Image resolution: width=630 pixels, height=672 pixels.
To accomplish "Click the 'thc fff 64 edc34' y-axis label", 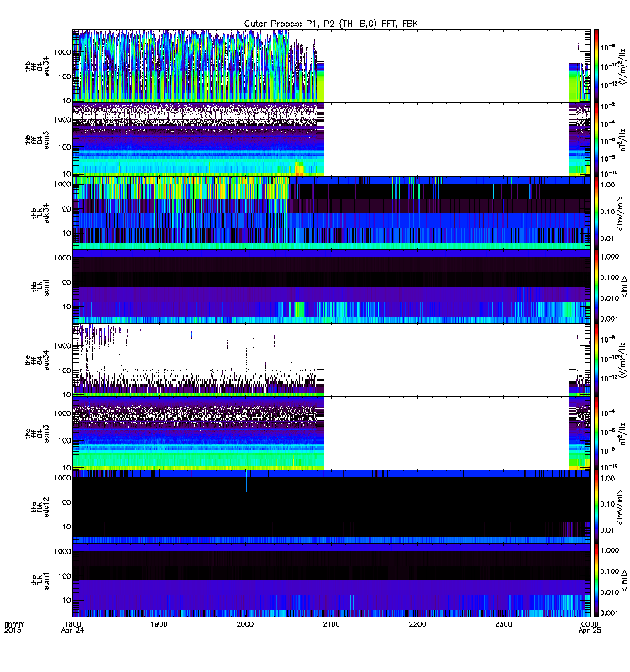I will click(37, 360).
